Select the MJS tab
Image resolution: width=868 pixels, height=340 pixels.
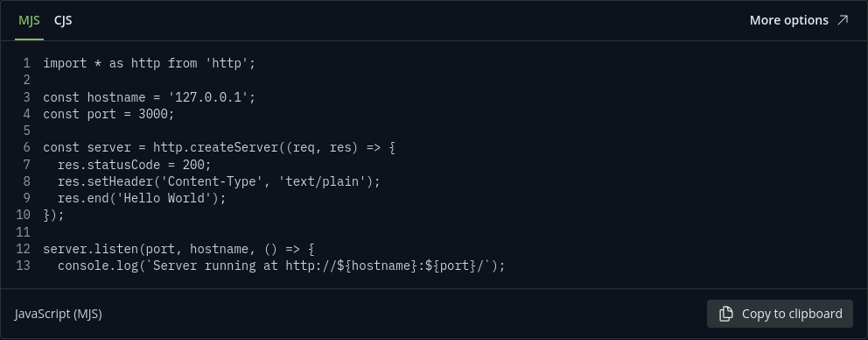(x=30, y=20)
